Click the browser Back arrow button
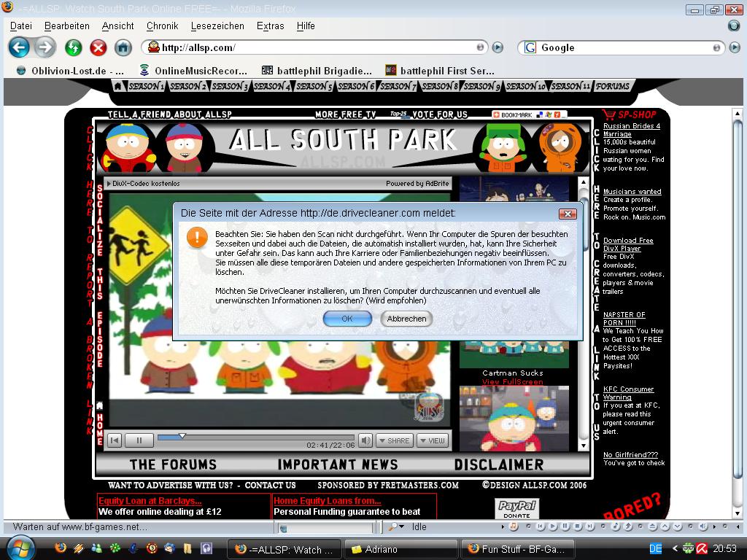The width and height of the screenshot is (747, 560). pos(19,48)
